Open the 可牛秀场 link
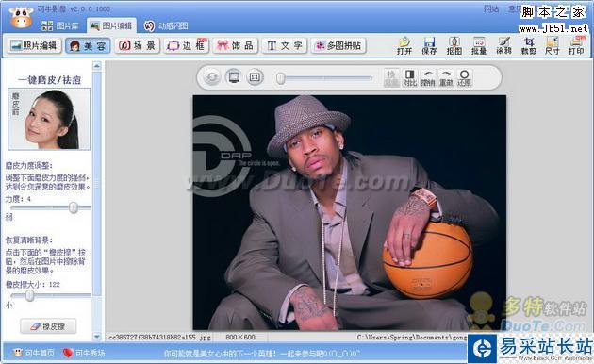 point(83,353)
